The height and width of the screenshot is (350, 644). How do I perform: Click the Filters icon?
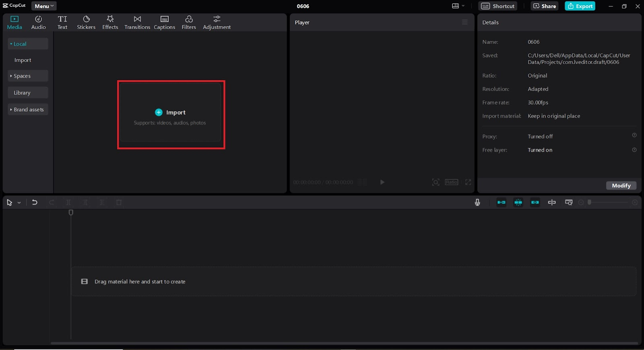pyautogui.click(x=189, y=23)
